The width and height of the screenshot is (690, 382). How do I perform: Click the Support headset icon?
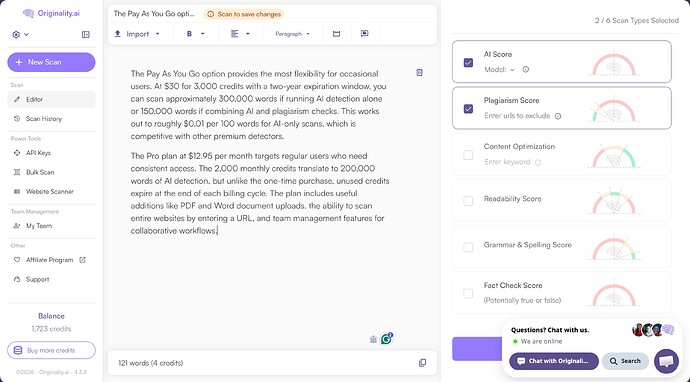coord(17,279)
